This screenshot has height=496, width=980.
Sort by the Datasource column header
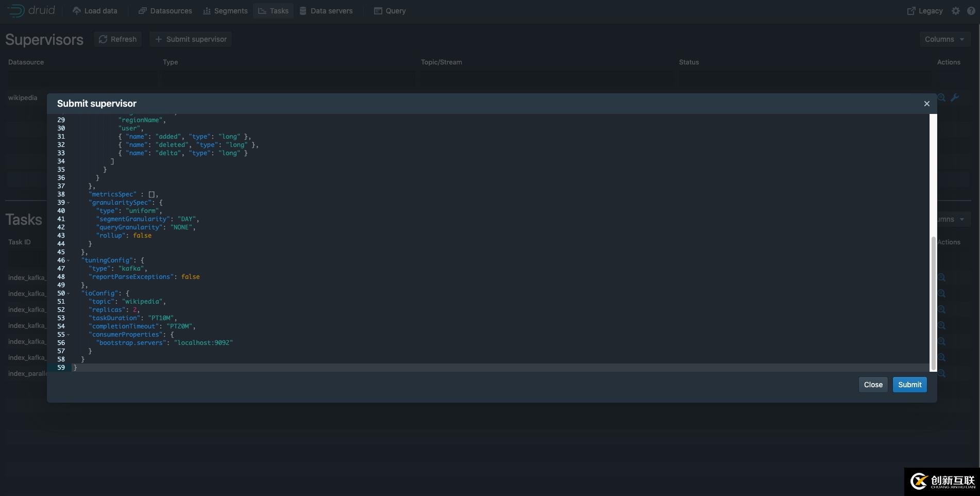26,62
